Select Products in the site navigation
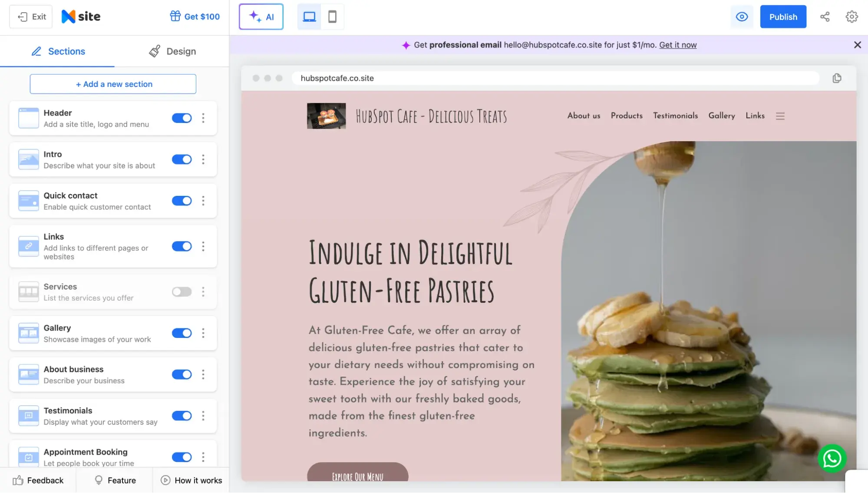The image size is (868, 493). (627, 116)
